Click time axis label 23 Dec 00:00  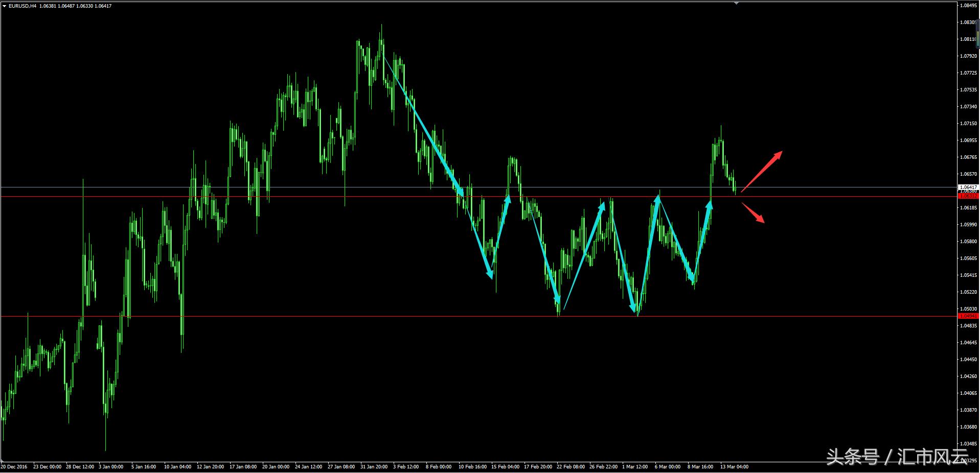[x=47, y=467]
